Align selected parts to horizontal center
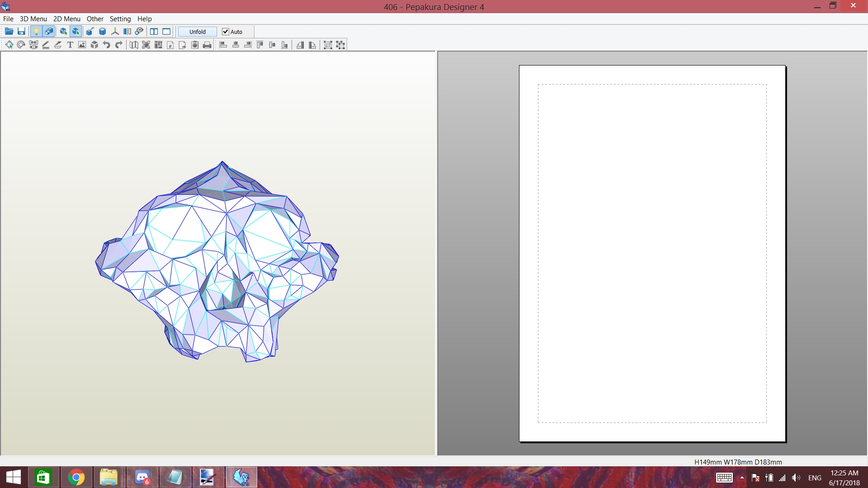This screenshot has height=488, width=868. click(x=236, y=45)
